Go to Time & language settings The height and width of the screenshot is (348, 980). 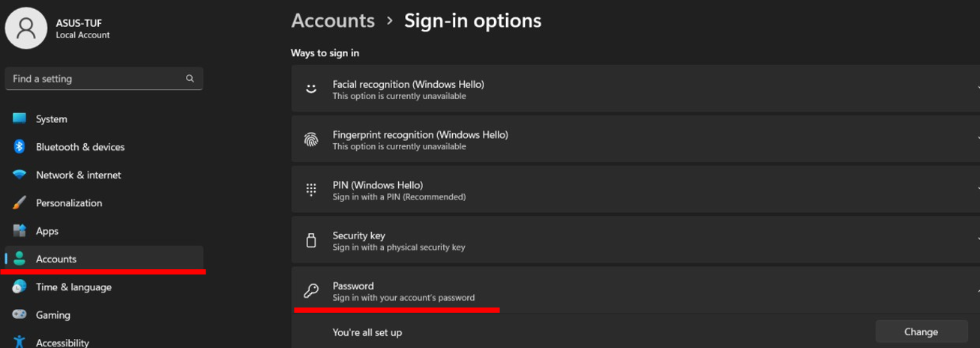73,287
